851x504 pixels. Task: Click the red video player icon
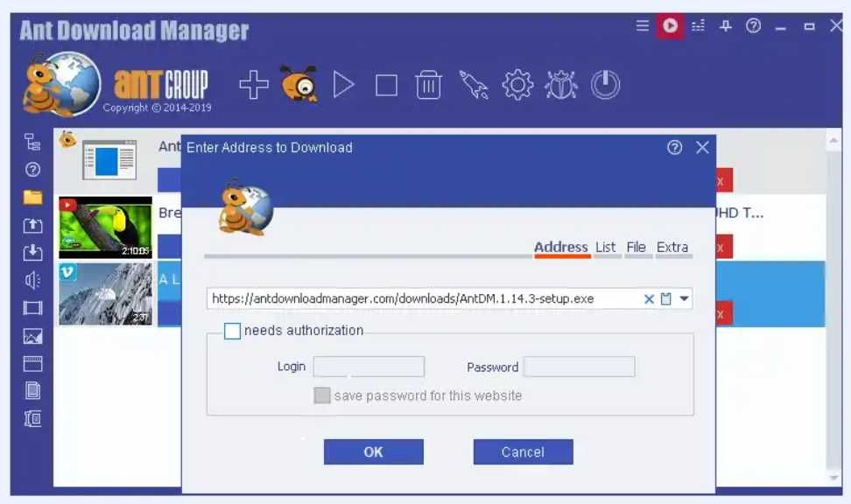pyautogui.click(x=671, y=25)
